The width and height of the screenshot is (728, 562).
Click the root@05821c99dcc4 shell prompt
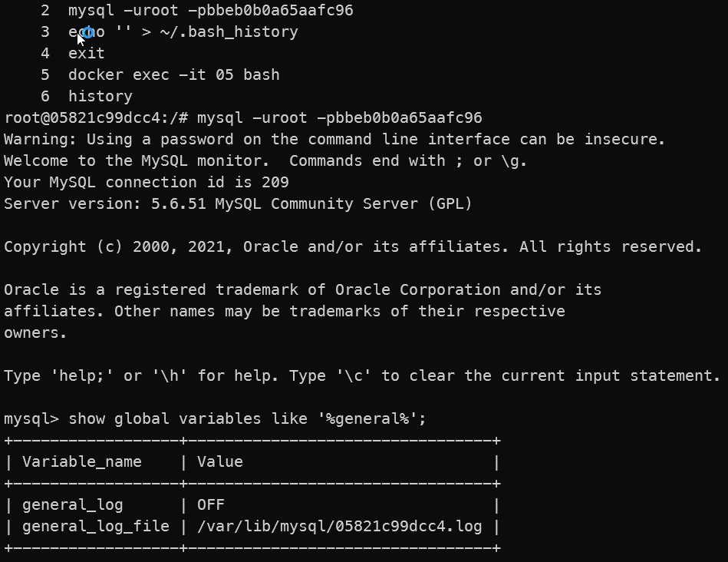(x=96, y=118)
